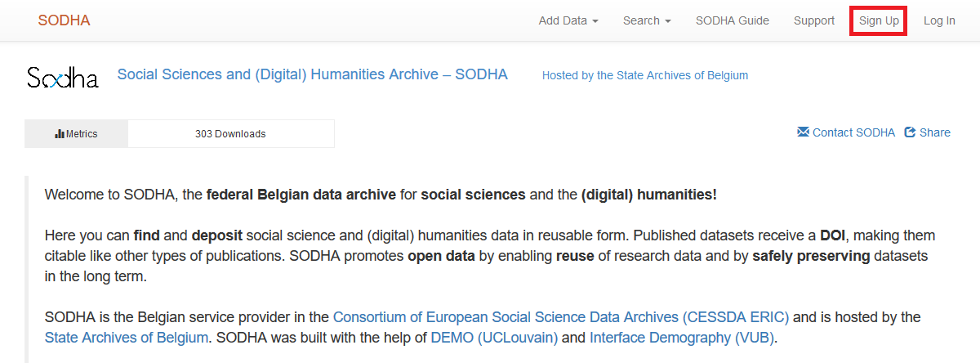Open the SODHA Guide menu item
The width and height of the screenshot is (980, 363).
(733, 20)
